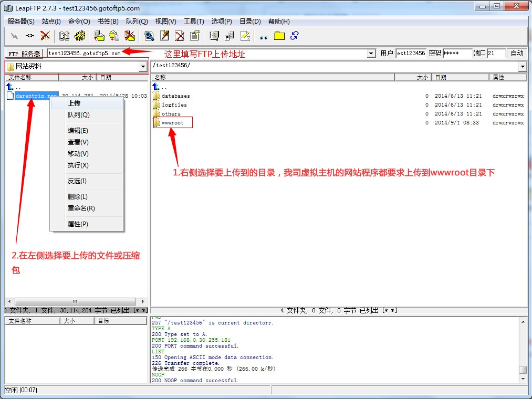The height and width of the screenshot is (399, 532).
Task: Click the magnifying glass search toolbar icon
Action: tap(149, 36)
